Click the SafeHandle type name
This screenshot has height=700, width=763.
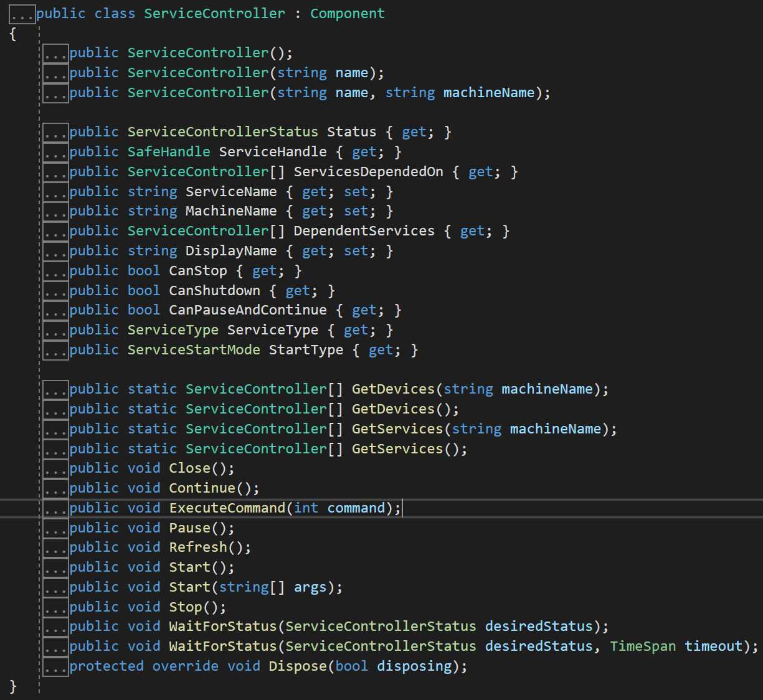[x=169, y=152]
